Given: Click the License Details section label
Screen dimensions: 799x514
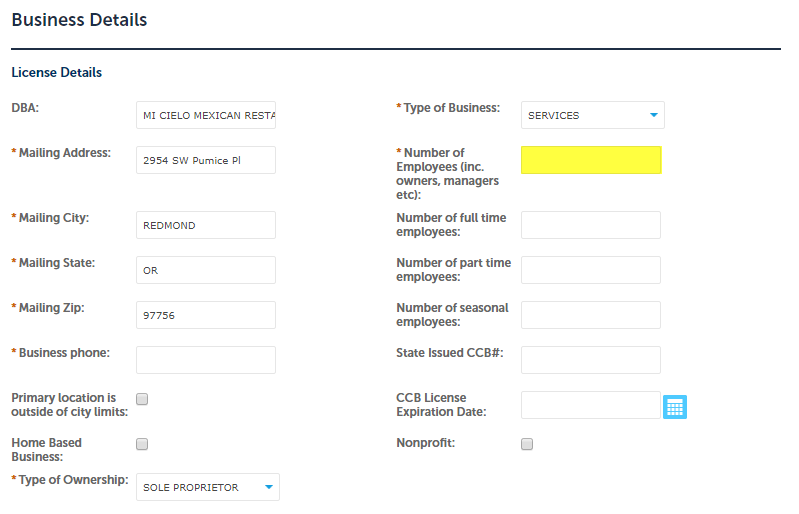Looking at the screenshot, I should pos(56,73).
